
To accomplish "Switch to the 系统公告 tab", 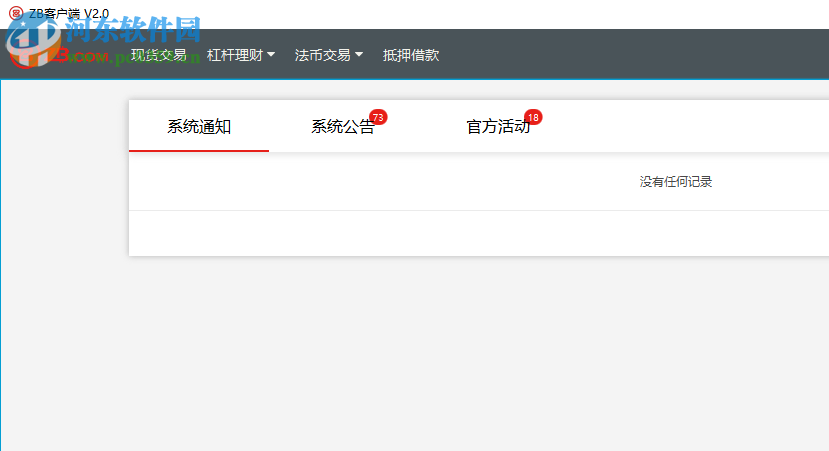I will (343, 126).
